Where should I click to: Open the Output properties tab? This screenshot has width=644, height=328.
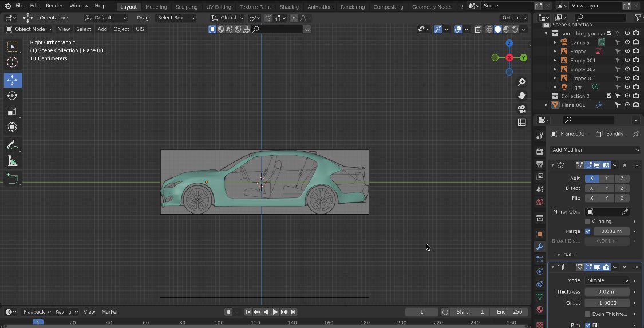540,164
